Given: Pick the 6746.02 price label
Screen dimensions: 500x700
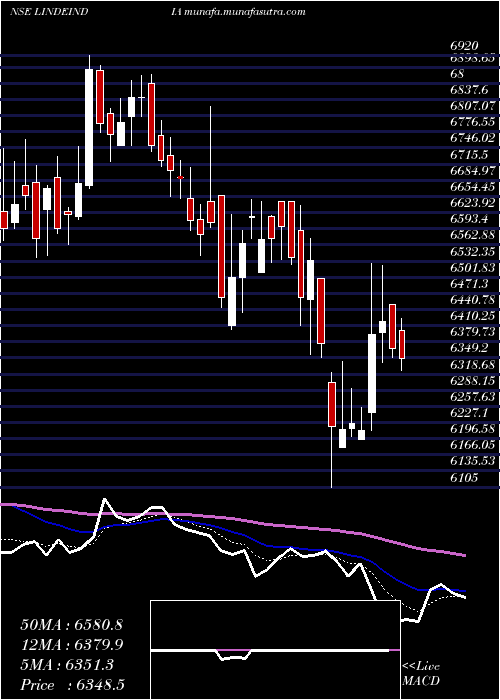Looking at the screenshot, I should pyautogui.click(x=473, y=138).
